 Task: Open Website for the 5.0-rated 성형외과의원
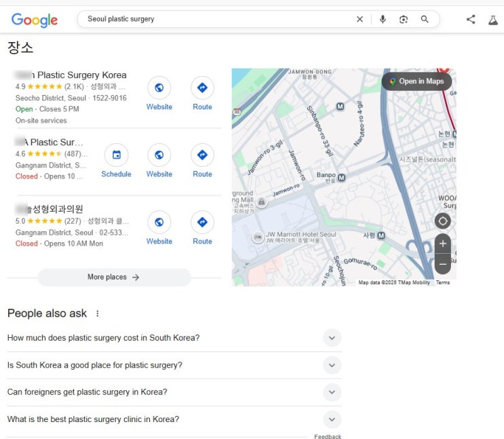point(159,228)
